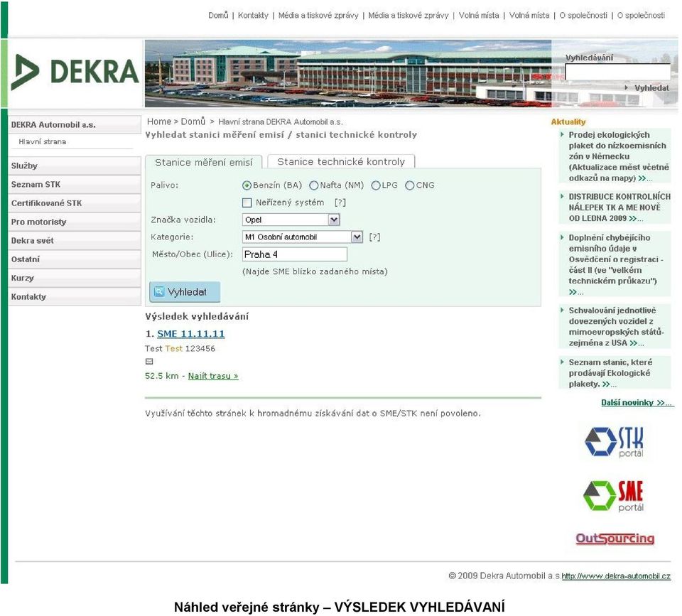Open Kontakty in the left sidebar menu
This screenshot has height=616, width=682.
(x=75, y=297)
